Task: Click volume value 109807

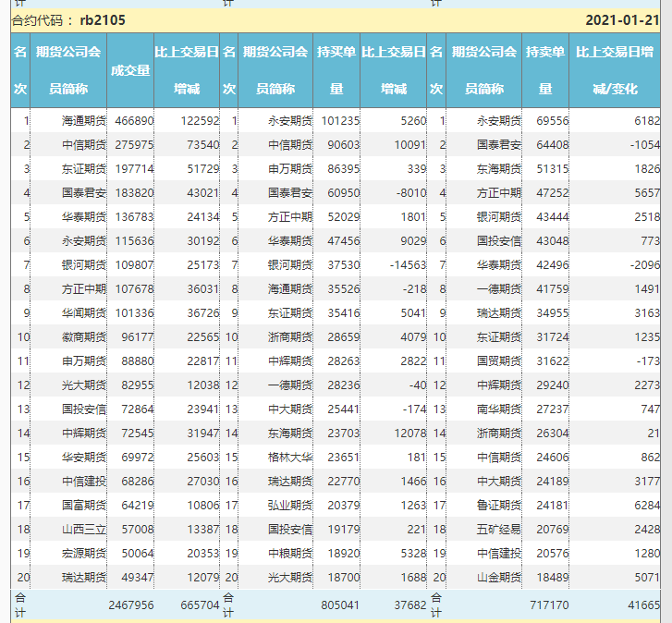Action: (x=134, y=264)
